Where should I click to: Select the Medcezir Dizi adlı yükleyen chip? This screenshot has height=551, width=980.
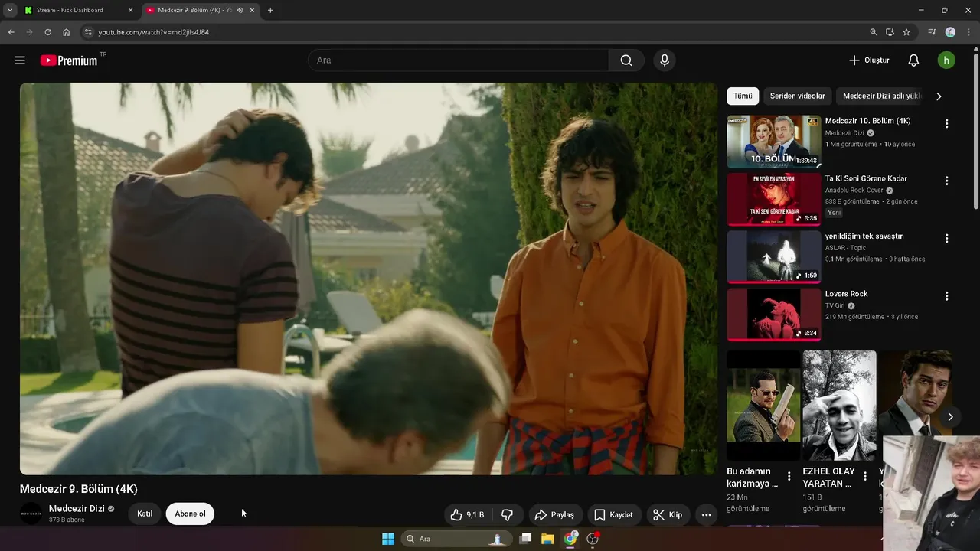(x=881, y=96)
